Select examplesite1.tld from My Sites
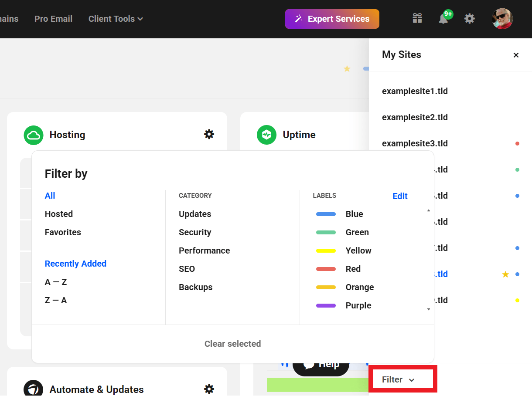This screenshot has height=396, width=532. point(415,91)
